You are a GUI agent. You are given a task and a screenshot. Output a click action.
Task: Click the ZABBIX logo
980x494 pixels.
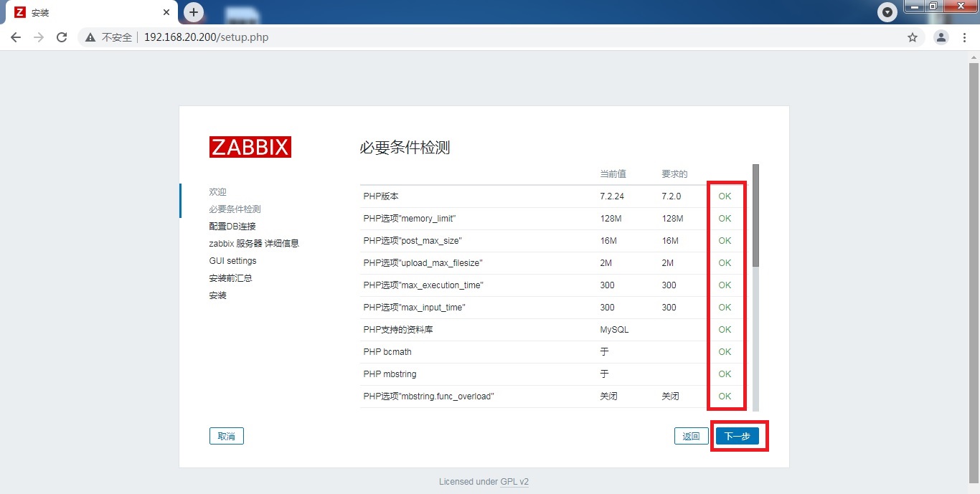(250, 147)
